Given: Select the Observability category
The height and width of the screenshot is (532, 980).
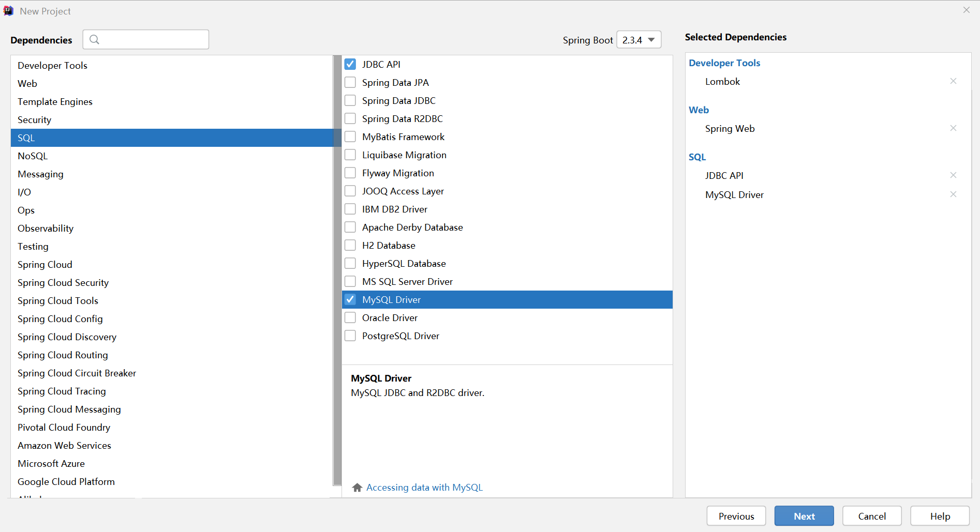Looking at the screenshot, I should pos(172,228).
